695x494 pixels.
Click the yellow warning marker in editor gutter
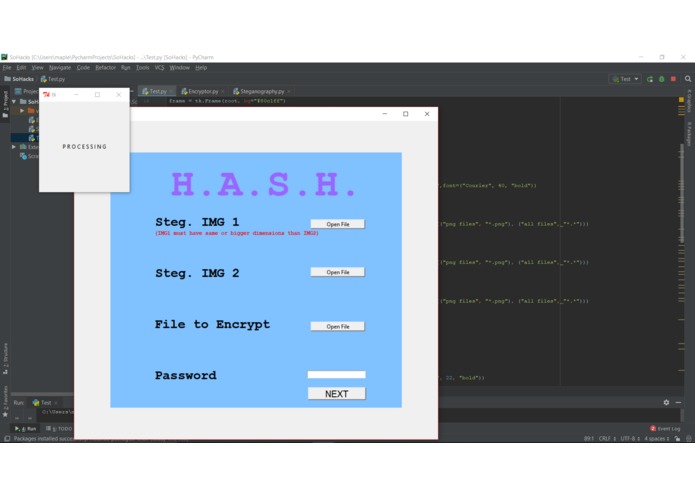coord(681,100)
